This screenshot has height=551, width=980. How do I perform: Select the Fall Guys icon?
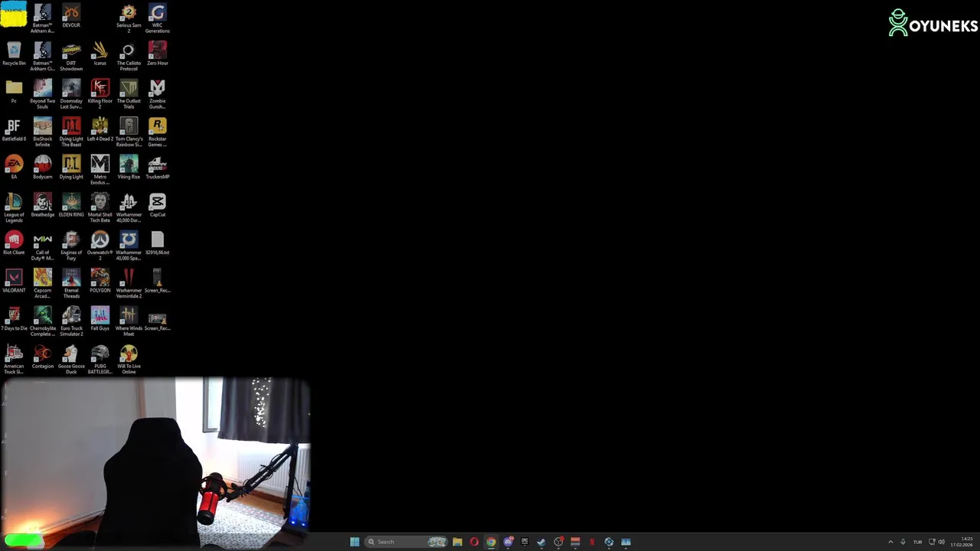(x=100, y=318)
